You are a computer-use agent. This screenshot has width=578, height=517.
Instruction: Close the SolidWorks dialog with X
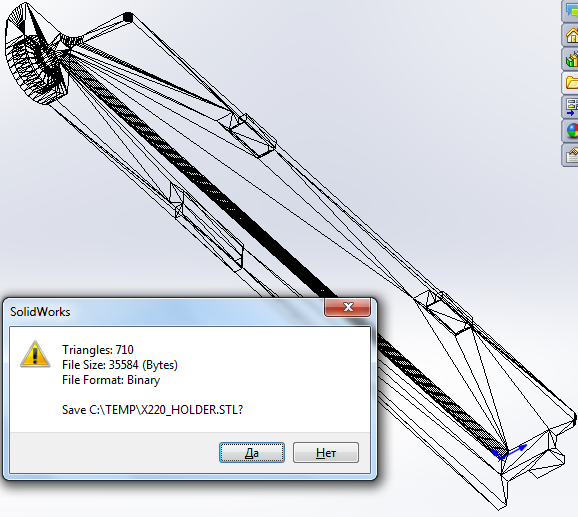[347, 307]
